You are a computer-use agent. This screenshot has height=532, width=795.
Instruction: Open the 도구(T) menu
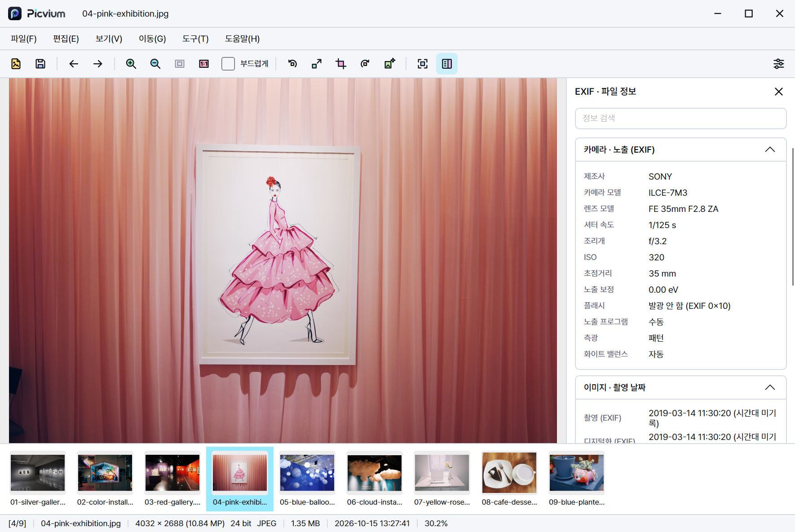[x=195, y=39]
